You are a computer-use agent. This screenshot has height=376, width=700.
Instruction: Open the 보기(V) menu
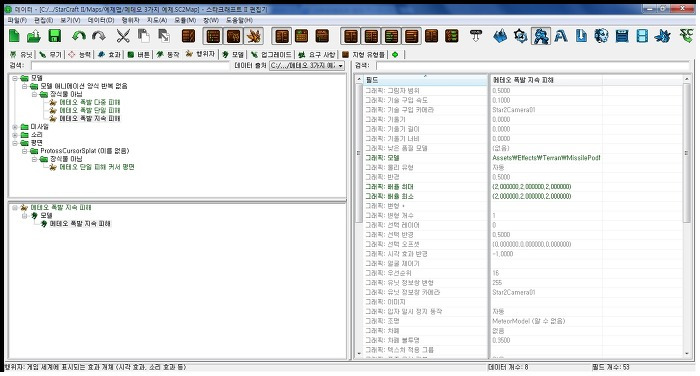coord(70,20)
